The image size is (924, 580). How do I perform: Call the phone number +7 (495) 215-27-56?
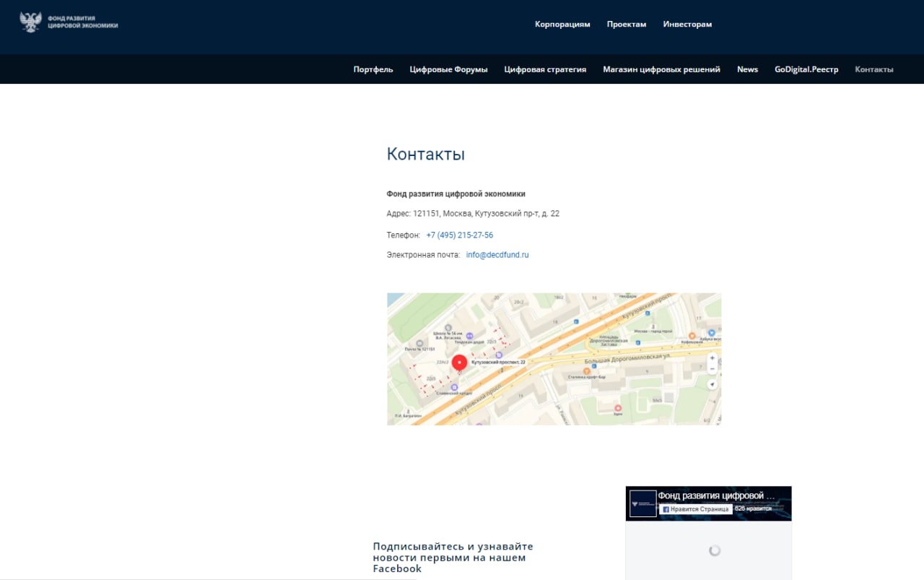click(460, 235)
